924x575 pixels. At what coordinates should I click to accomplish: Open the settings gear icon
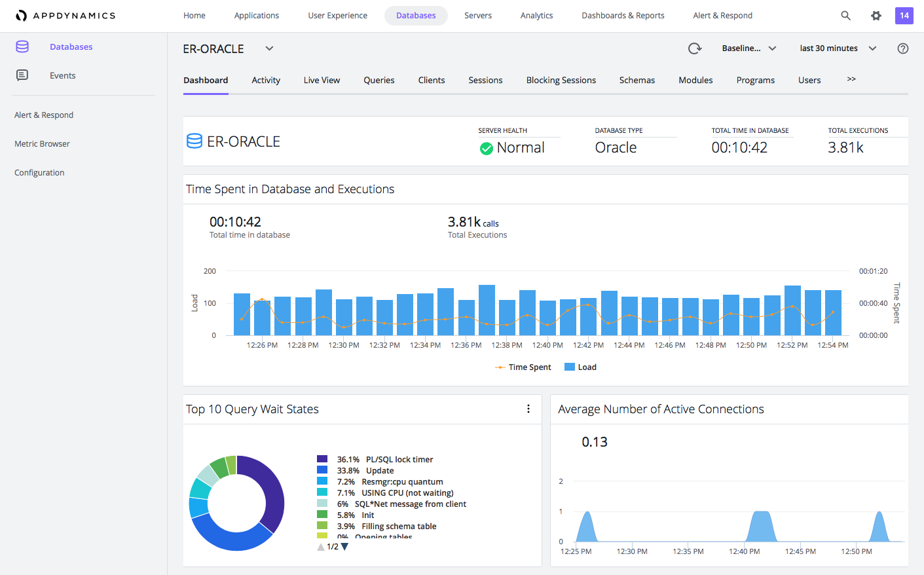[x=876, y=16]
